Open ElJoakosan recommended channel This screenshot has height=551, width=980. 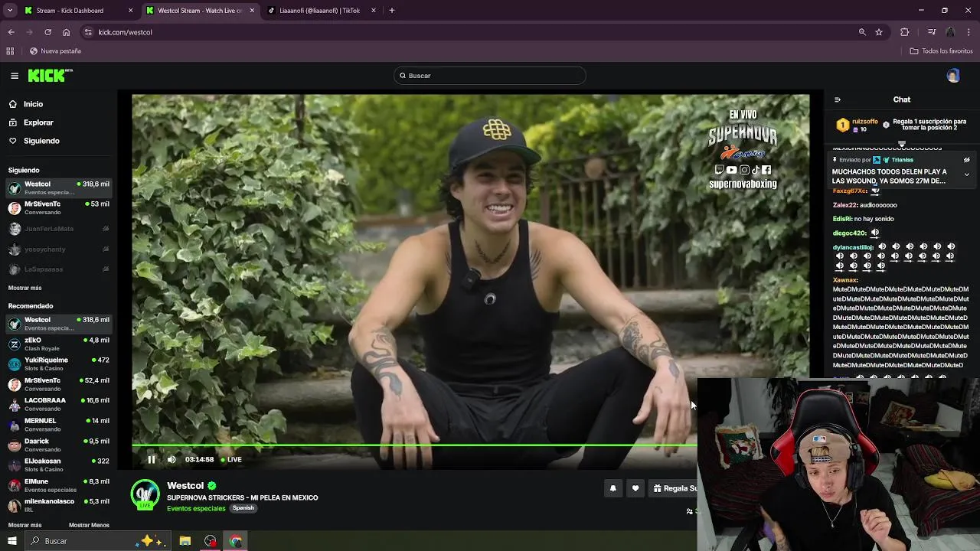pyautogui.click(x=58, y=465)
